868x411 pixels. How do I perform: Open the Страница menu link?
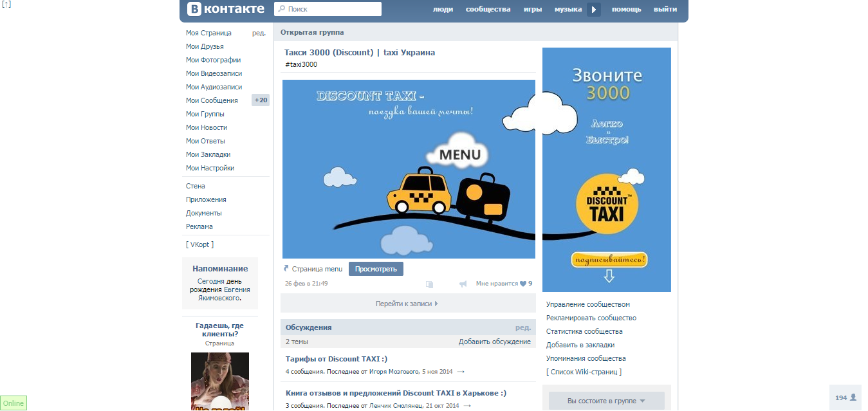317,269
